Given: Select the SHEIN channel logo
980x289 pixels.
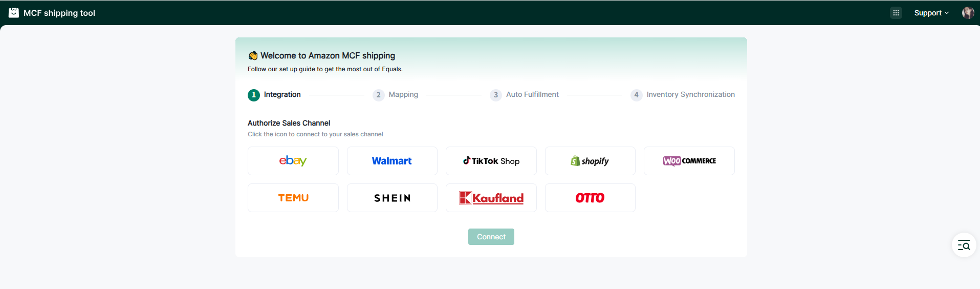Looking at the screenshot, I should pyautogui.click(x=392, y=198).
